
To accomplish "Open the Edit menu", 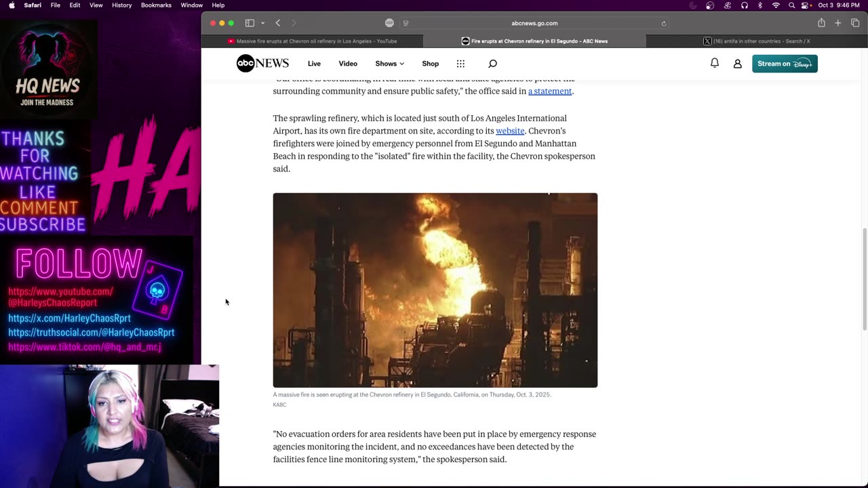I will point(75,5).
